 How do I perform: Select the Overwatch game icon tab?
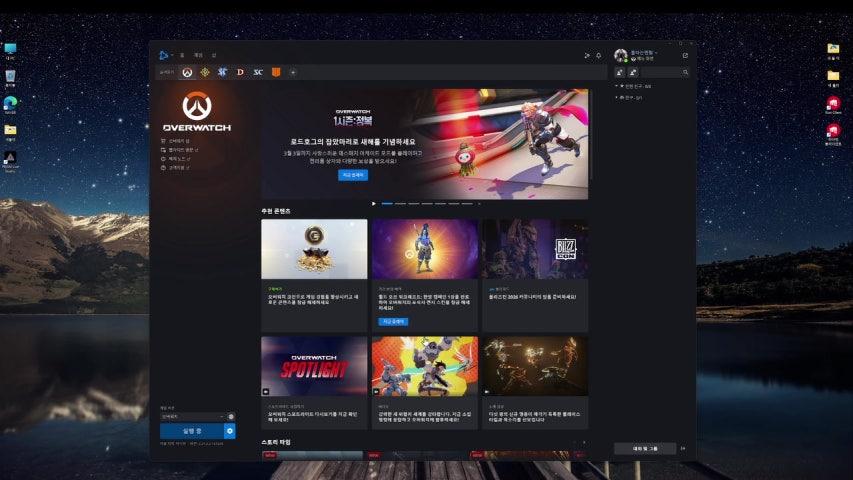[x=187, y=72]
